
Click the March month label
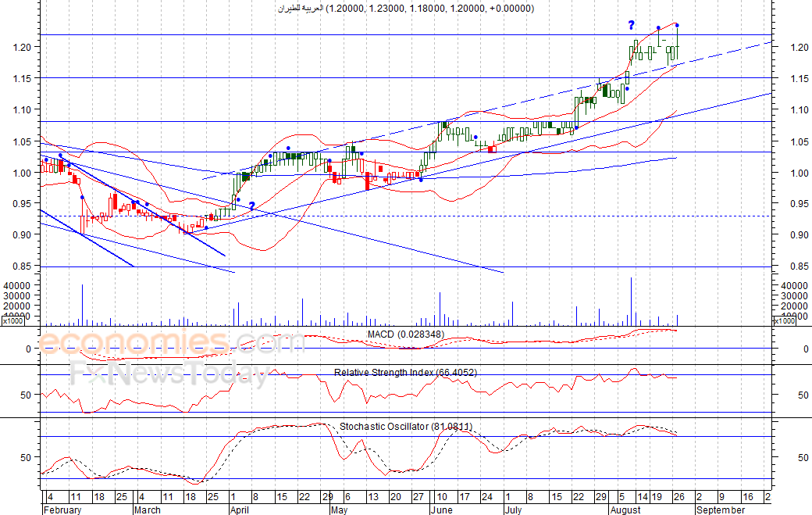point(147,510)
